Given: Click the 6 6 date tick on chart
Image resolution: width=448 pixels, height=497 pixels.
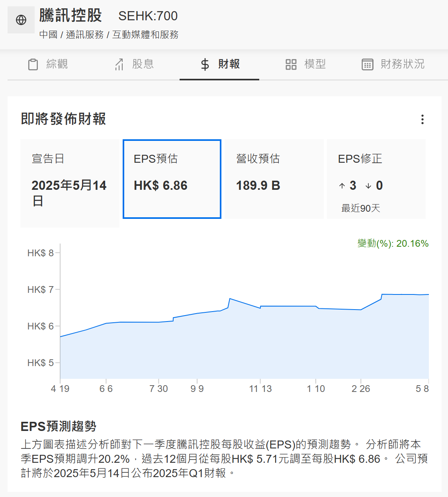Looking at the screenshot, I should point(106,389).
